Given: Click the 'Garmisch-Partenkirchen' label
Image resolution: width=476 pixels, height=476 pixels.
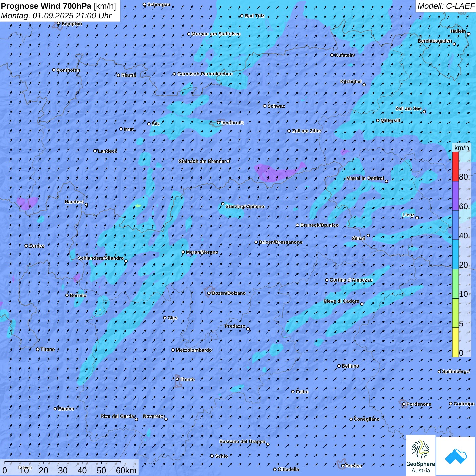Looking at the screenshot, I should (205, 74).
